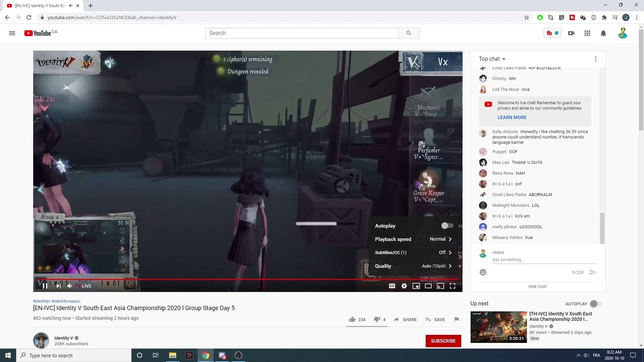
Task: Reload the page
Action: point(29,17)
